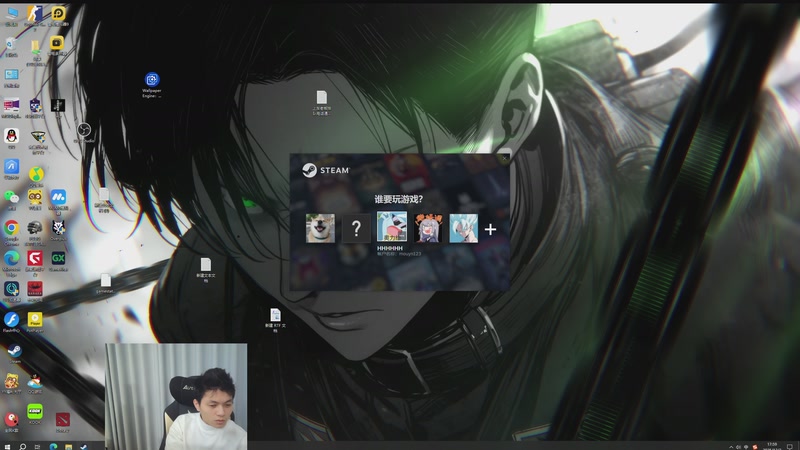Open Task View in taskbar

pos(37,446)
